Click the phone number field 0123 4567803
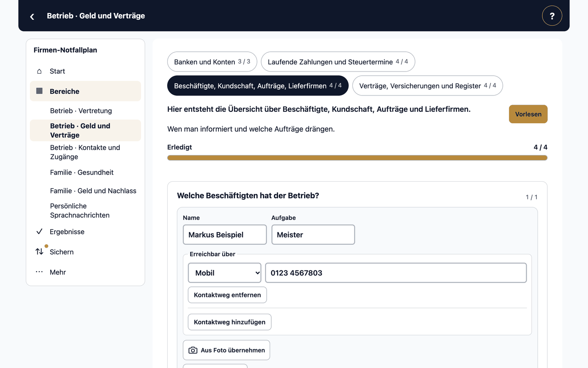The height and width of the screenshot is (368, 588). (x=396, y=273)
